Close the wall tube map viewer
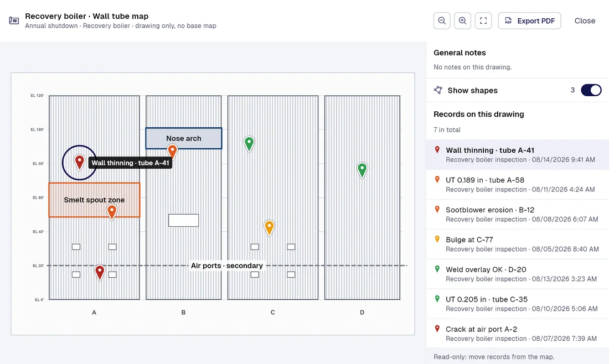This screenshot has height=364, width=609. pos(585,21)
